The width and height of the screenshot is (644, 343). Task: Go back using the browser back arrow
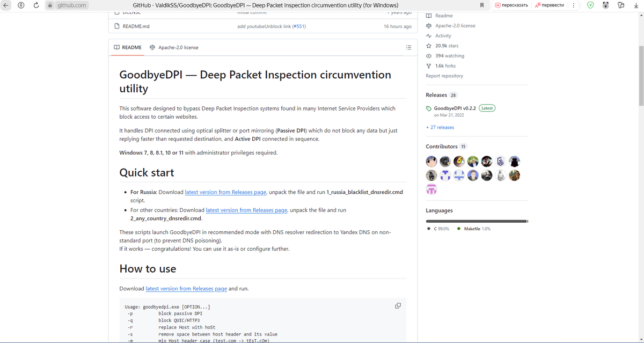[6, 5]
